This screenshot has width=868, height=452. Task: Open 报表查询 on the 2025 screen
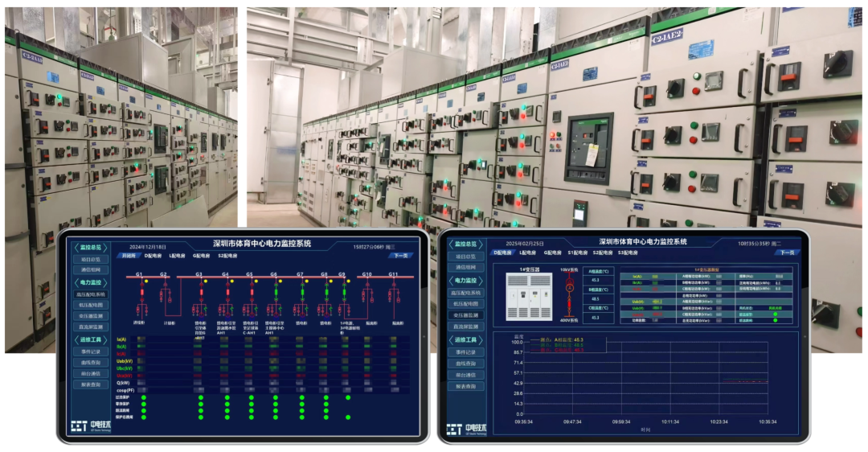click(x=465, y=386)
